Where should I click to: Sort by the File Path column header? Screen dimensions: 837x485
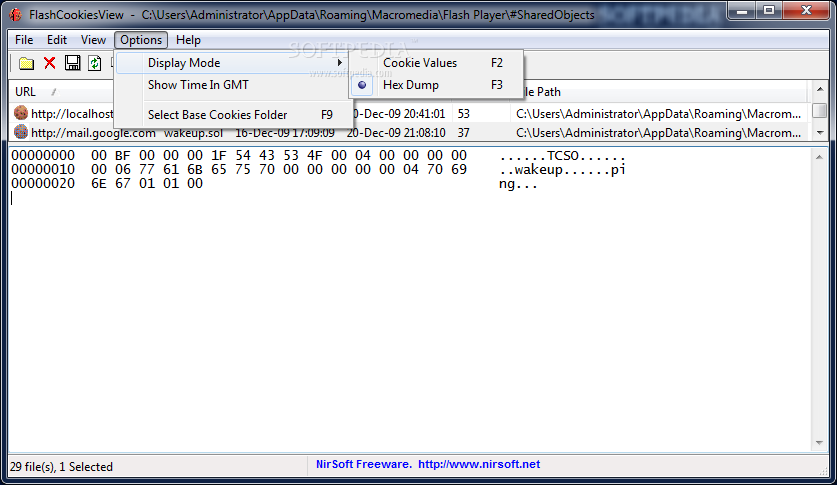(x=665, y=92)
